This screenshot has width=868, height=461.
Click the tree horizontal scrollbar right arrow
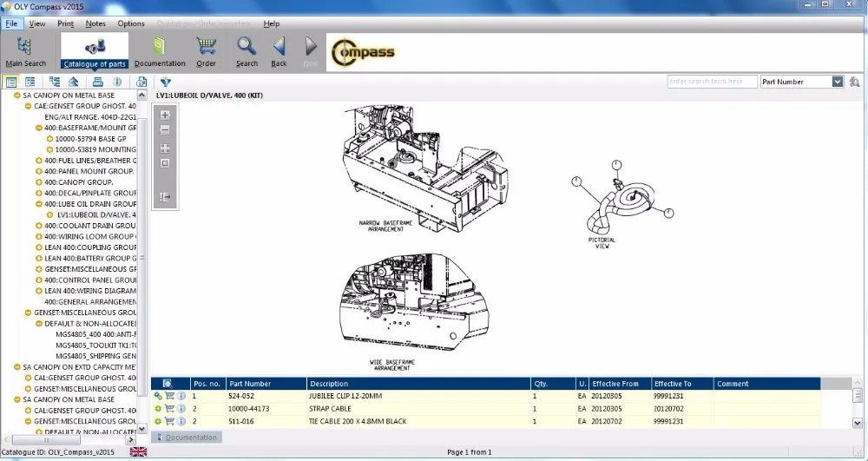tap(131, 440)
